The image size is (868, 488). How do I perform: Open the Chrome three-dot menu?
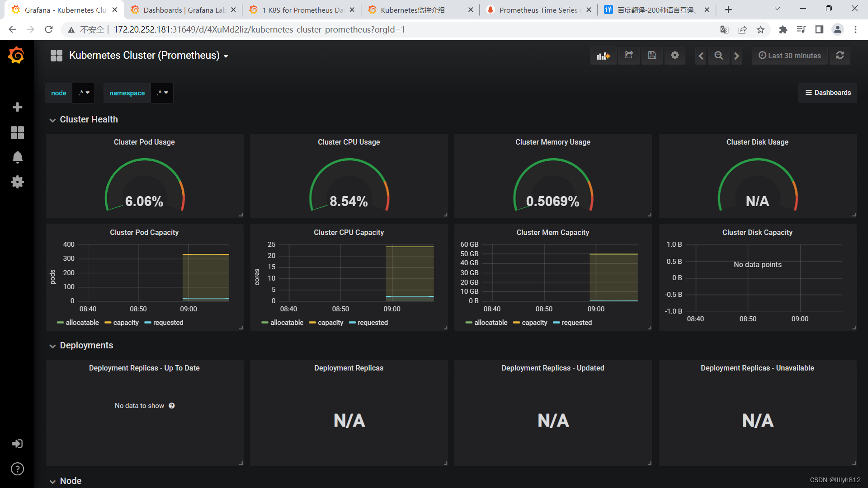click(x=855, y=29)
